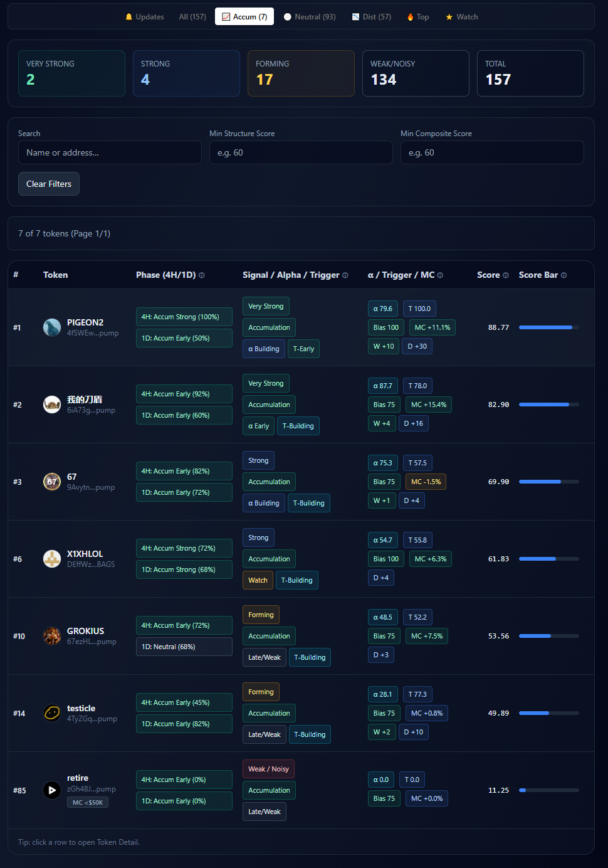
Task: Click the MC +6.3% badge
Action: (431, 559)
